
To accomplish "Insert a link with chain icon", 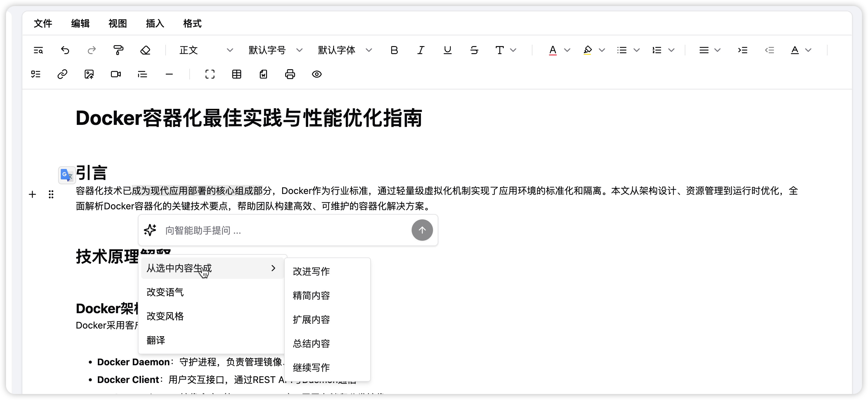I will [x=62, y=74].
